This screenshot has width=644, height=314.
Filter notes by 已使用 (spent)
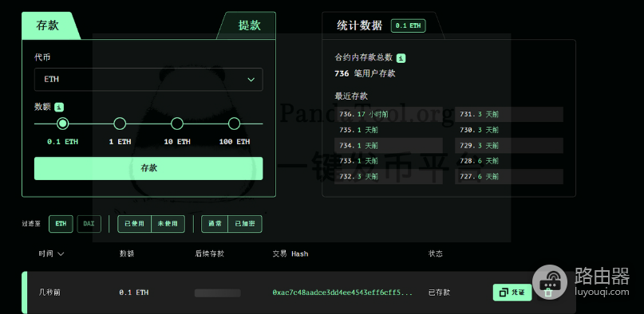pyautogui.click(x=134, y=224)
